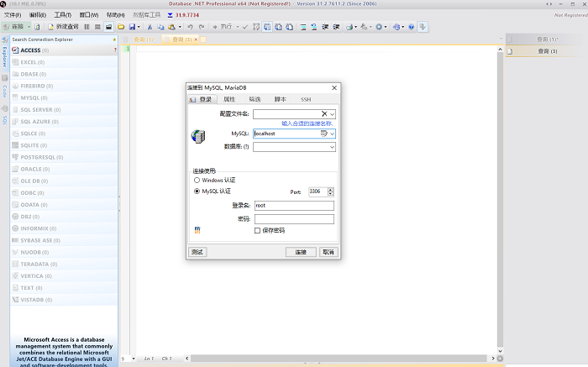Viewport: 588px width, 367px height.
Task: Click the Connect button in dialog
Action: (301, 252)
